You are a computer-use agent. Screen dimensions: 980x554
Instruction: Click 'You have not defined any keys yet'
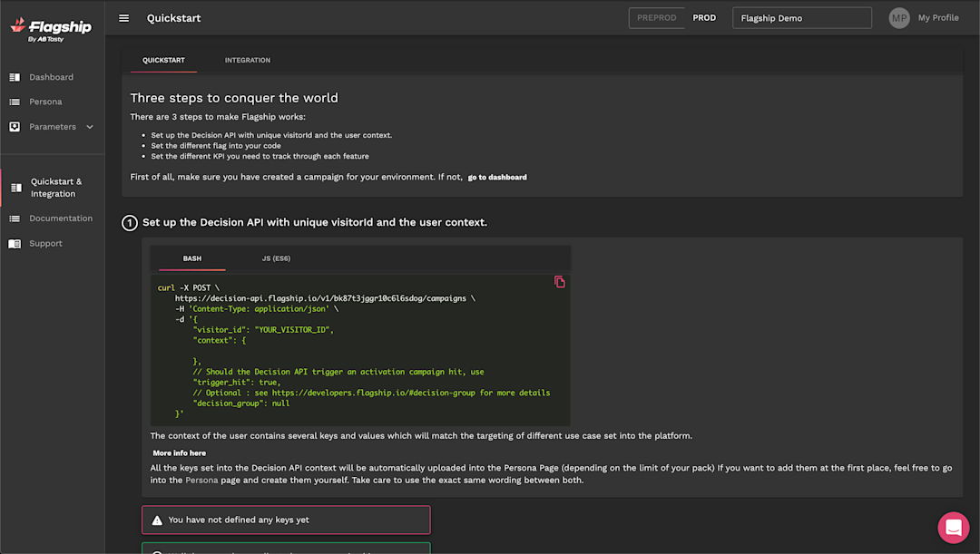pos(239,520)
